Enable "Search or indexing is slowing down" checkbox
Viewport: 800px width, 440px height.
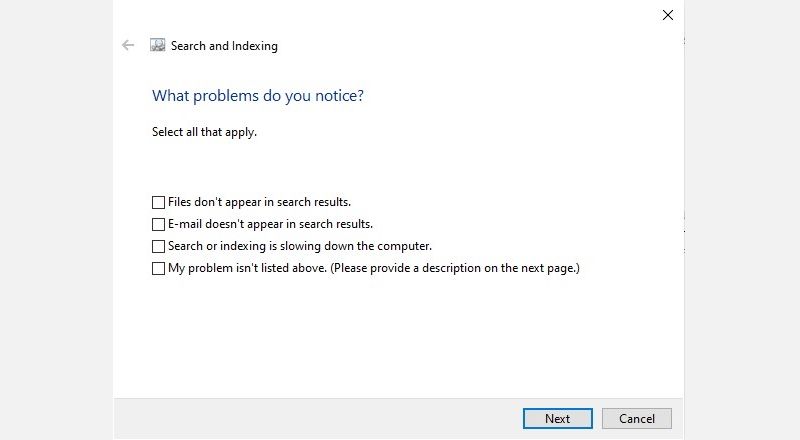click(158, 246)
